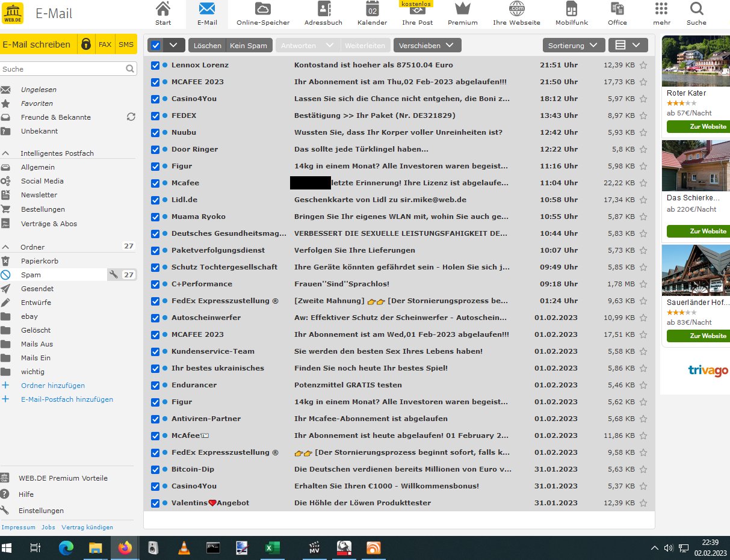Open the Mobilfunk SIM icon
This screenshot has height=560, width=730.
[x=571, y=9]
